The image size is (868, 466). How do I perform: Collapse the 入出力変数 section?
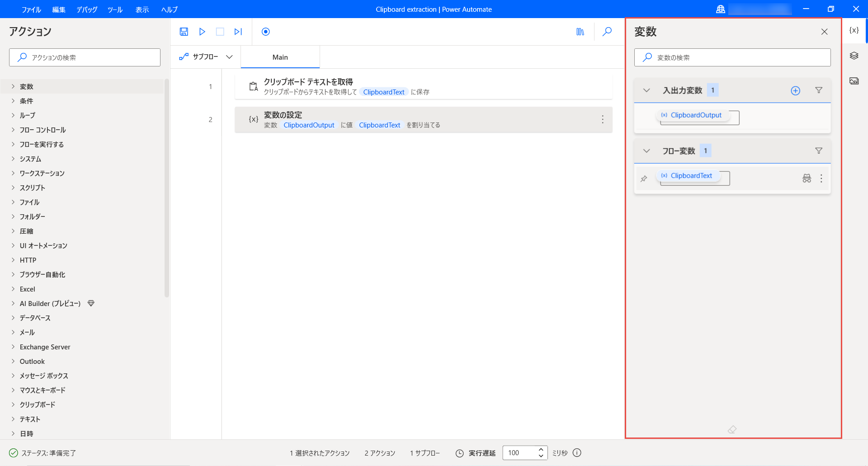646,90
